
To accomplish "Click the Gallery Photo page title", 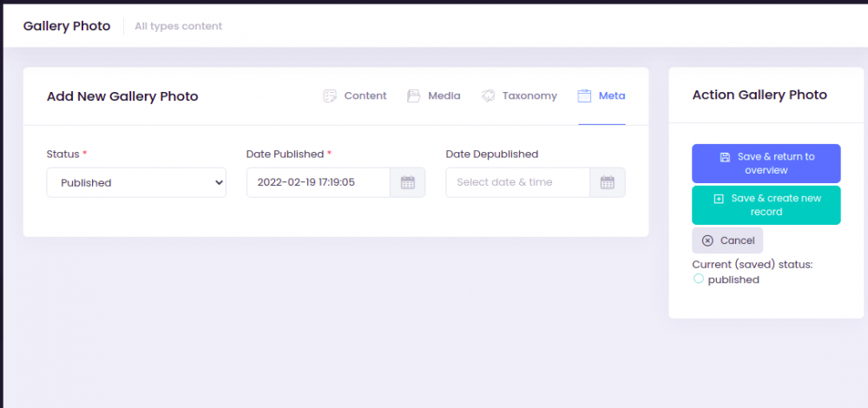I will pos(67,26).
